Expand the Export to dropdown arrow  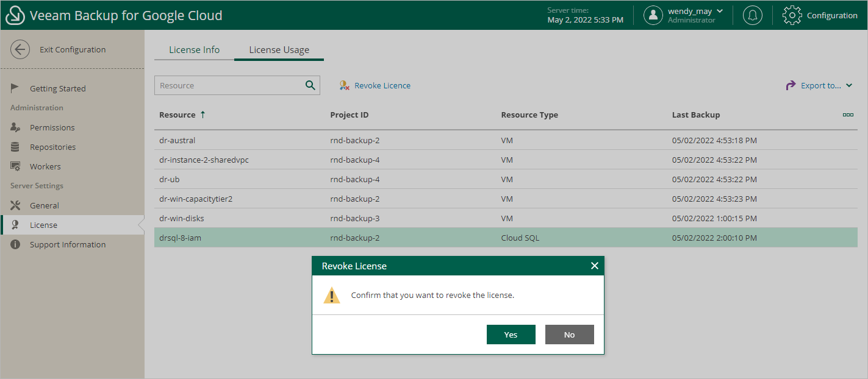click(x=849, y=86)
